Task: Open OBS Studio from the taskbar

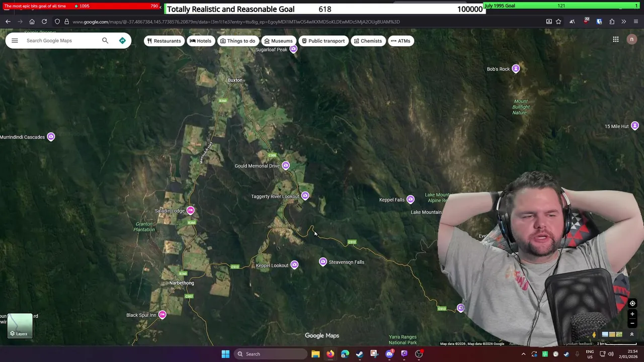Action: [x=419, y=354]
